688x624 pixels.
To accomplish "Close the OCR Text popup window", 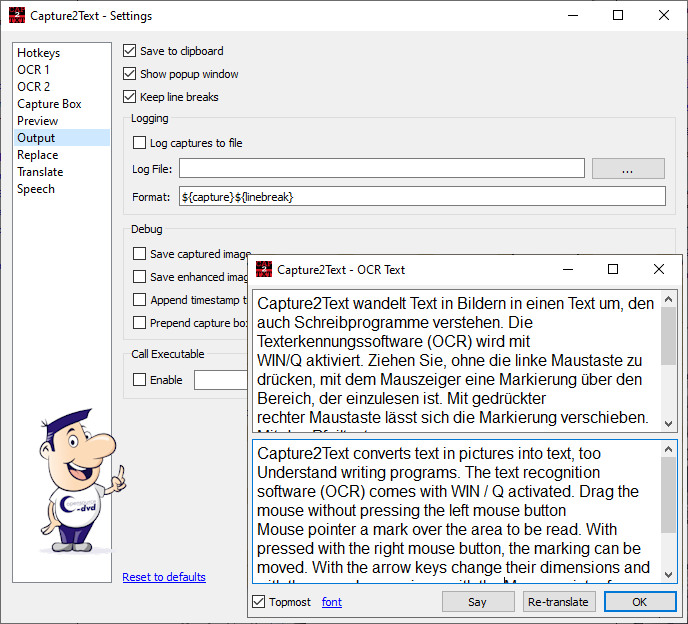I will [x=659, y=269].
